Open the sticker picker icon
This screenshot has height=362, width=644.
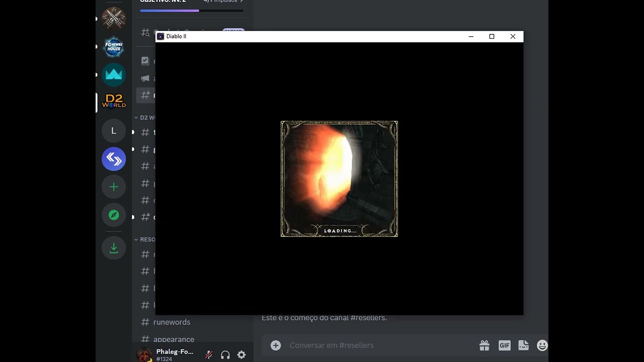[523, 345]
